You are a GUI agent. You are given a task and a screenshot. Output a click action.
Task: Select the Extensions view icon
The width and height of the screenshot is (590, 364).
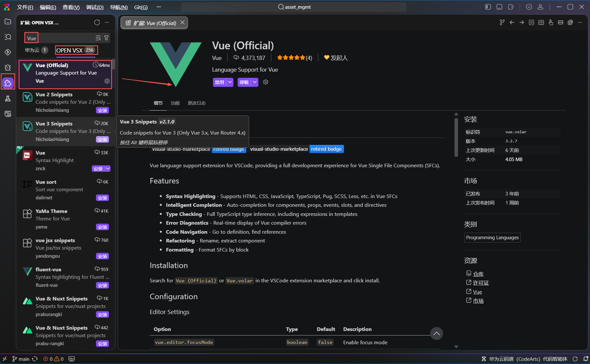(x=8, y=83)
